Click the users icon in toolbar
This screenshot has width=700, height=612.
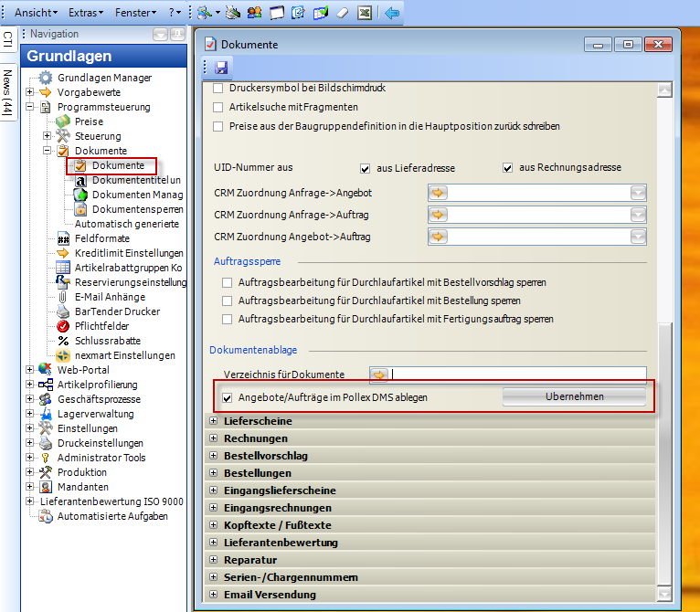(254, 13)
